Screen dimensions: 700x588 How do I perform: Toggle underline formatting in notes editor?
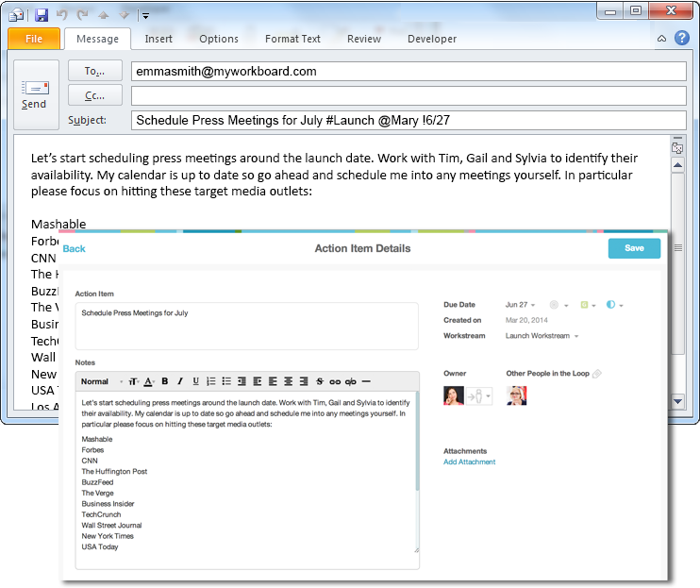(x=195, y=381)
